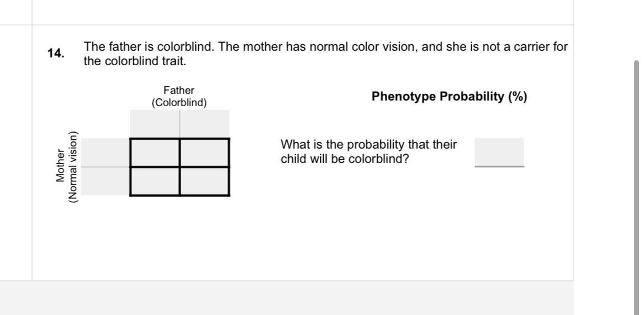644x315 pixels.
Task: Click the gray footer area below question 14
Action: [x=287, y=298]
